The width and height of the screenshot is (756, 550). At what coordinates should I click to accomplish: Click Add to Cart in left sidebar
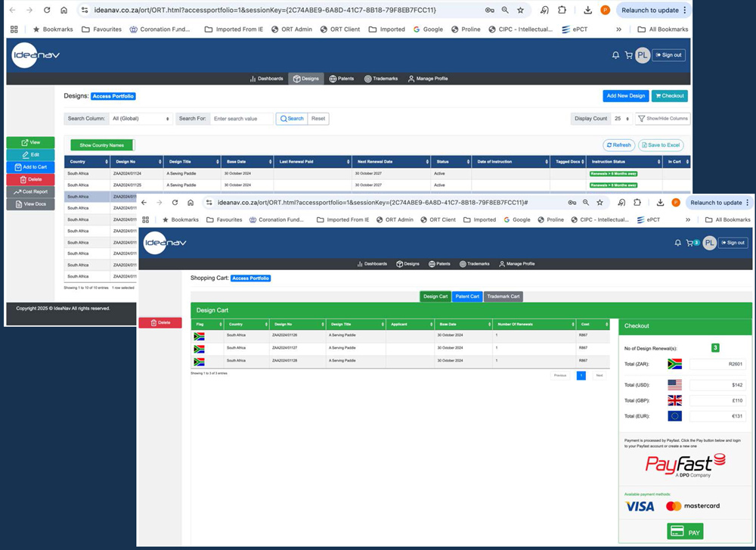(30, 167)
